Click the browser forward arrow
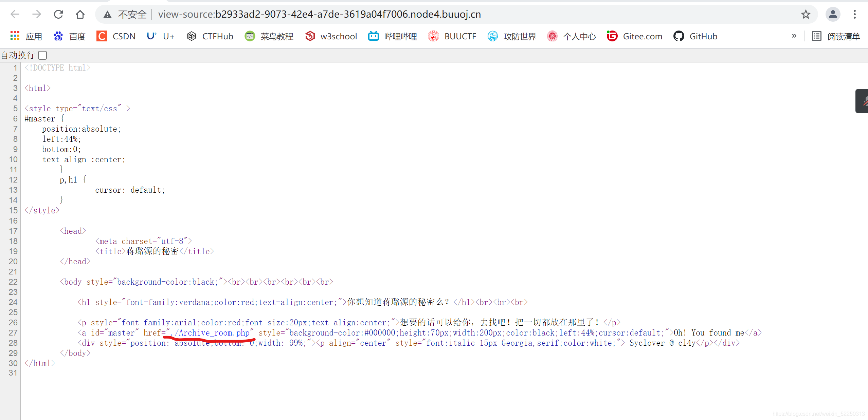Viewport: 868px width, 420px height. pyautogui.click(x=37, y=14)
